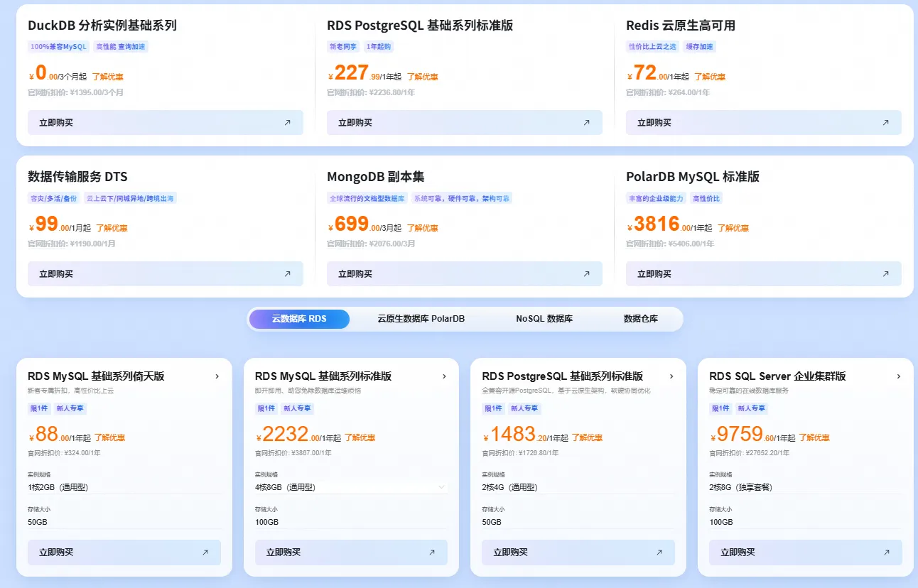Image resolution: width=918 pixels, height=588 pixels.
Task: Switch to the 云原生数据库 PolarDB tab
Action: pyautogui.click(x=421, y=319)
